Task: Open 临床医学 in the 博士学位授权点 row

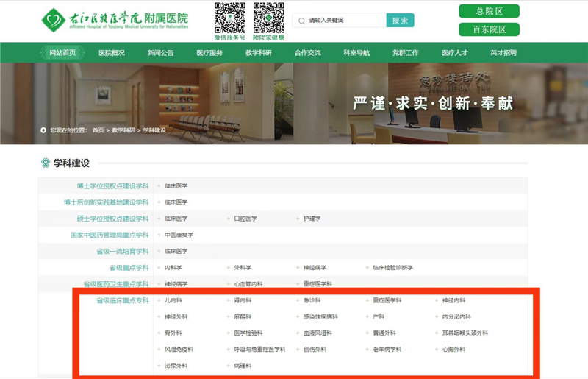Action: (x=176, y=186)
